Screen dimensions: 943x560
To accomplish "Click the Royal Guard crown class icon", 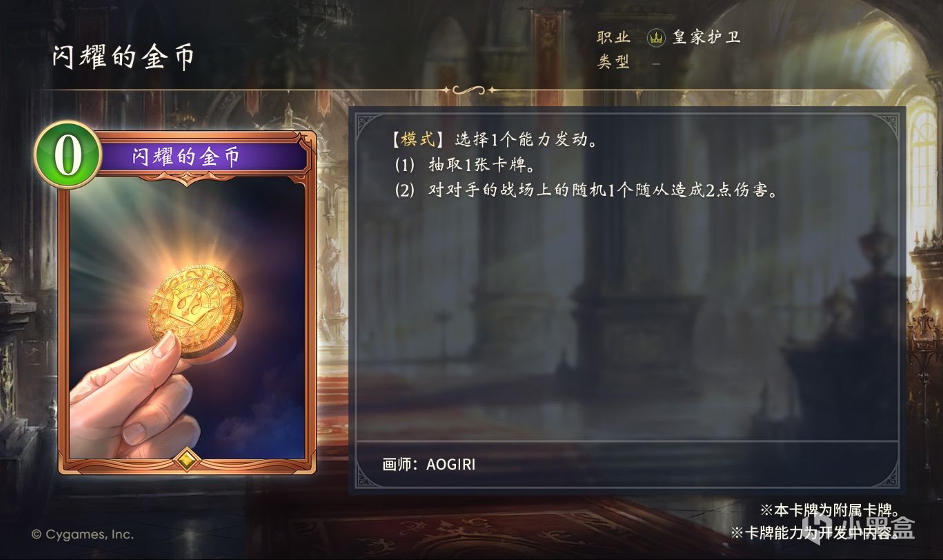I will click(x=656, y=38).
